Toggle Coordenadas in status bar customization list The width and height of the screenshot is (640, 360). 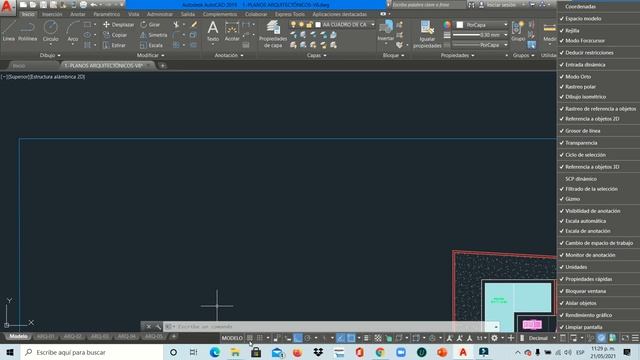point(598,7)
